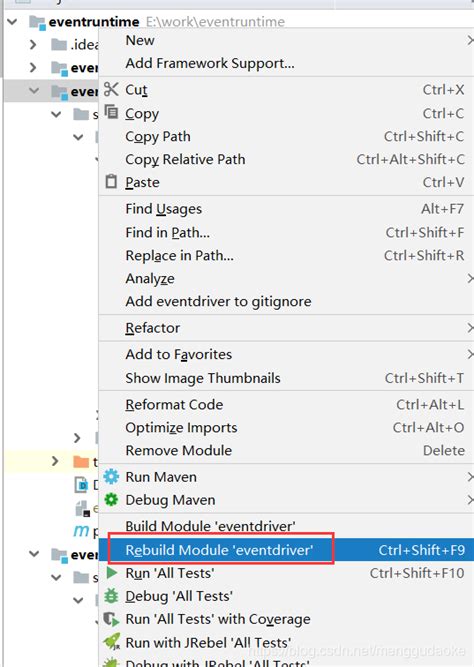The image size is (474, 667).
Task: Click the Run with Coverage shield icon
Action: (111, 619)
